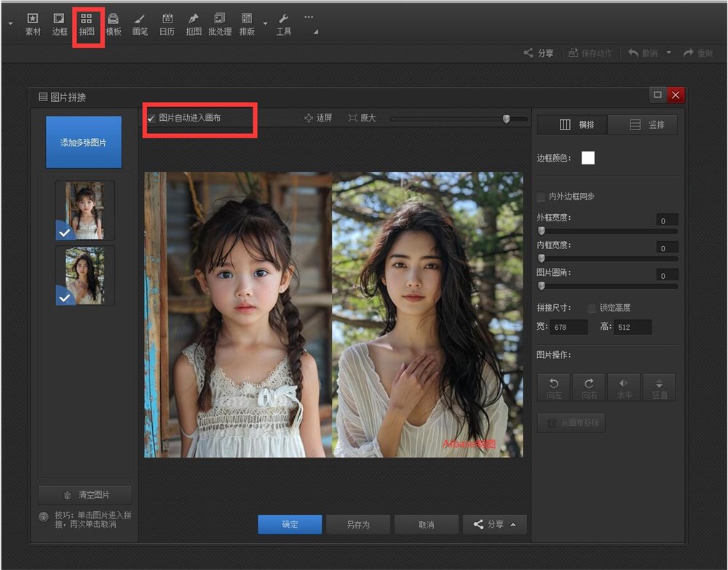Click the 宽 width field showing 678
The image size is (728, 570).
[569, 328]
